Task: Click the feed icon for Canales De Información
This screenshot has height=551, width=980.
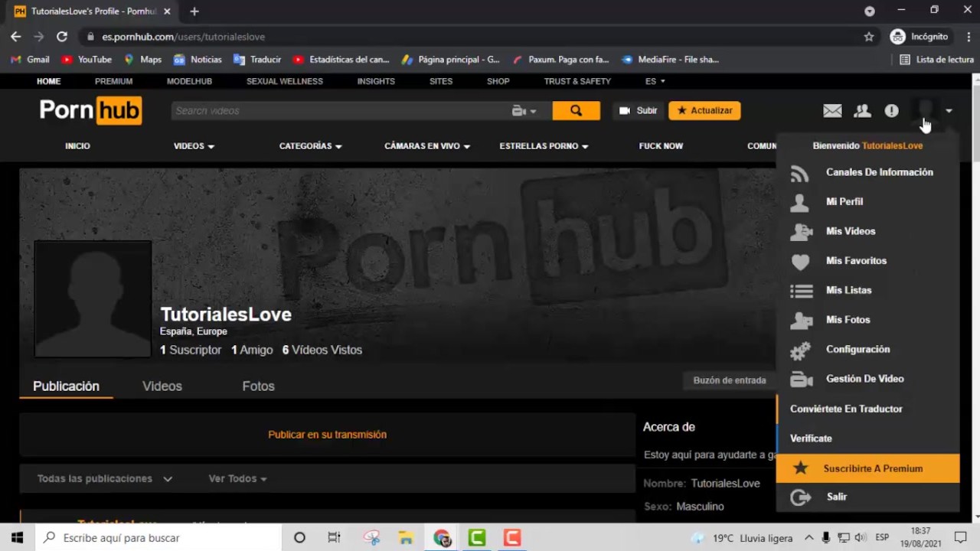Action: click(x=800, y=174)
